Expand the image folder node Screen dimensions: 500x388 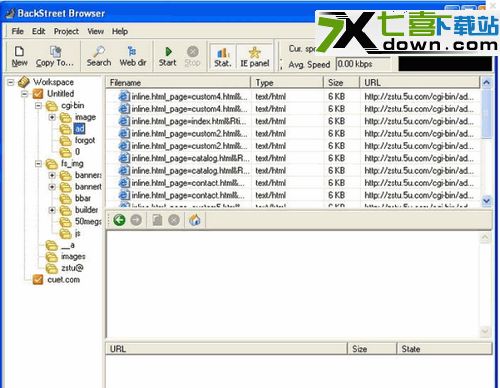[52, 117]
